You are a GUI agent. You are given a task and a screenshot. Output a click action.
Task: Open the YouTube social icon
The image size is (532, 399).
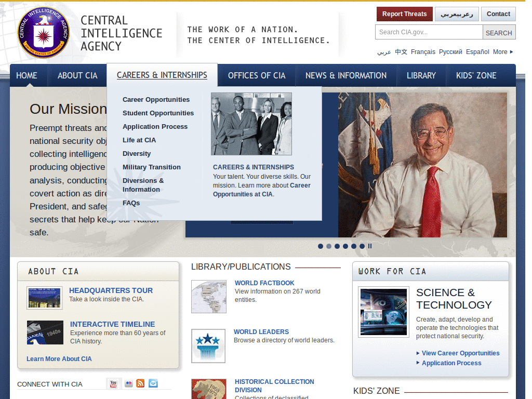pos(113,384)
